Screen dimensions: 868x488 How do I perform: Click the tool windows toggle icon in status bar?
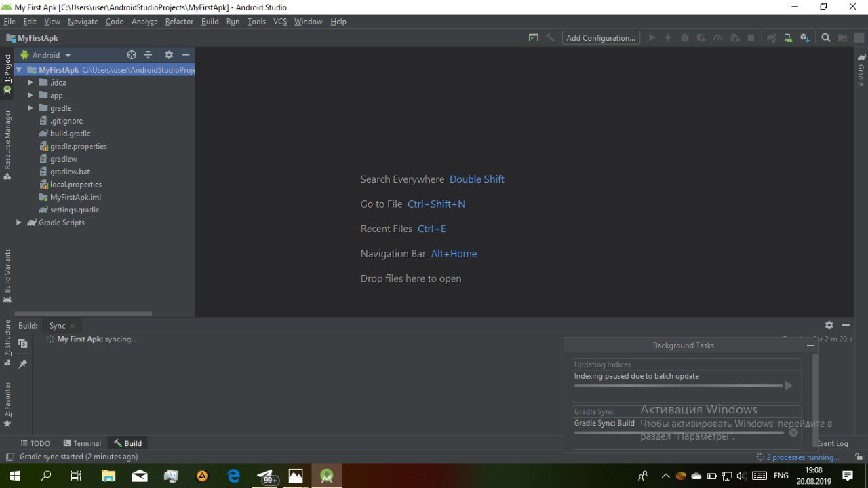(x=9, y=457)
